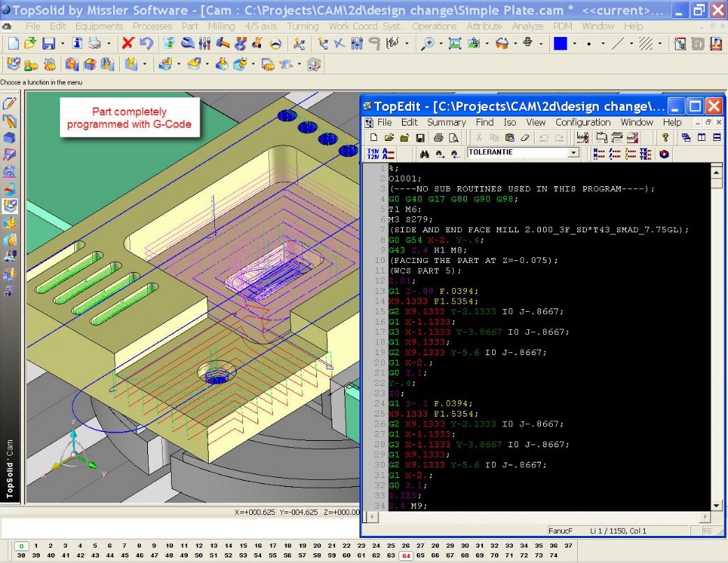Click the blue information icon in TopSolid toolbar
The height and width of the screenshot is (563, 728).
(77, 44)
